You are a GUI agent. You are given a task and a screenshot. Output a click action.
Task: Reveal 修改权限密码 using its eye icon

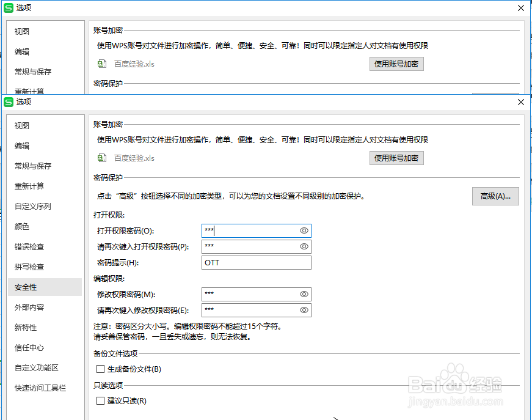click(303, 294)
